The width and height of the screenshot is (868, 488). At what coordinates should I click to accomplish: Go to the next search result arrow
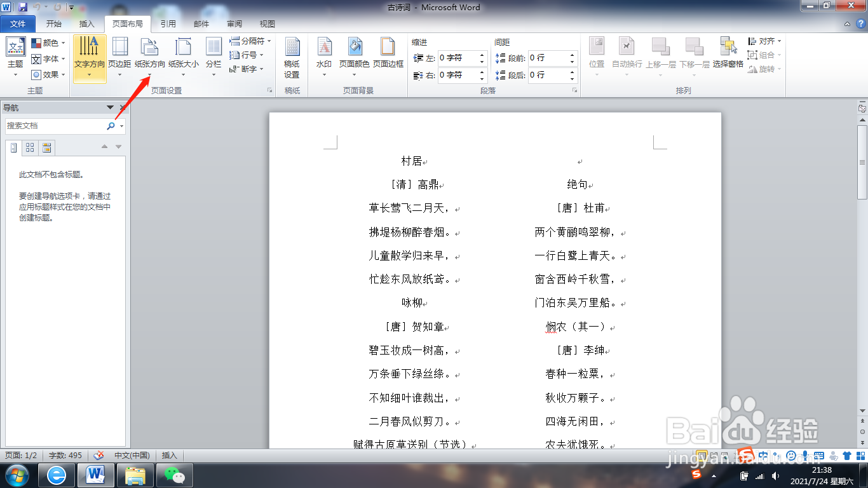point(118,147)
